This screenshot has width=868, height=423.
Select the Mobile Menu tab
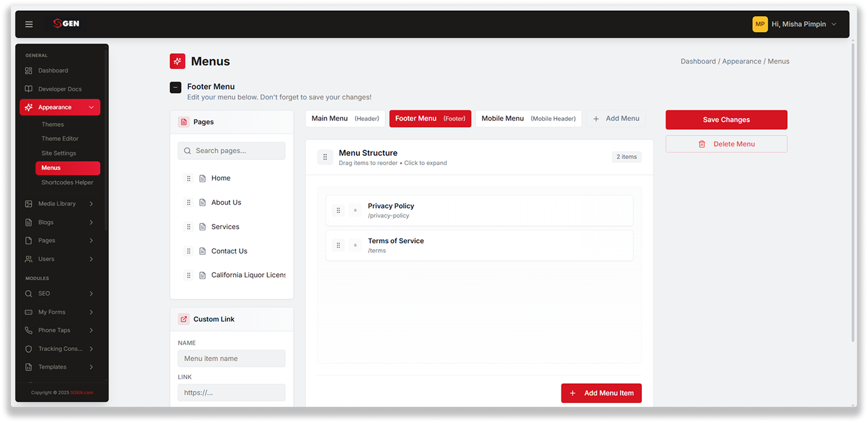[x=529, y=119]
